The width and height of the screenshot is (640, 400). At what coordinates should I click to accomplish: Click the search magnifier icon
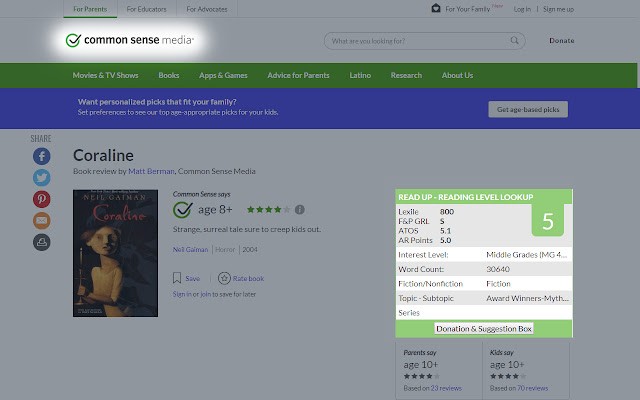pos(514,40)
